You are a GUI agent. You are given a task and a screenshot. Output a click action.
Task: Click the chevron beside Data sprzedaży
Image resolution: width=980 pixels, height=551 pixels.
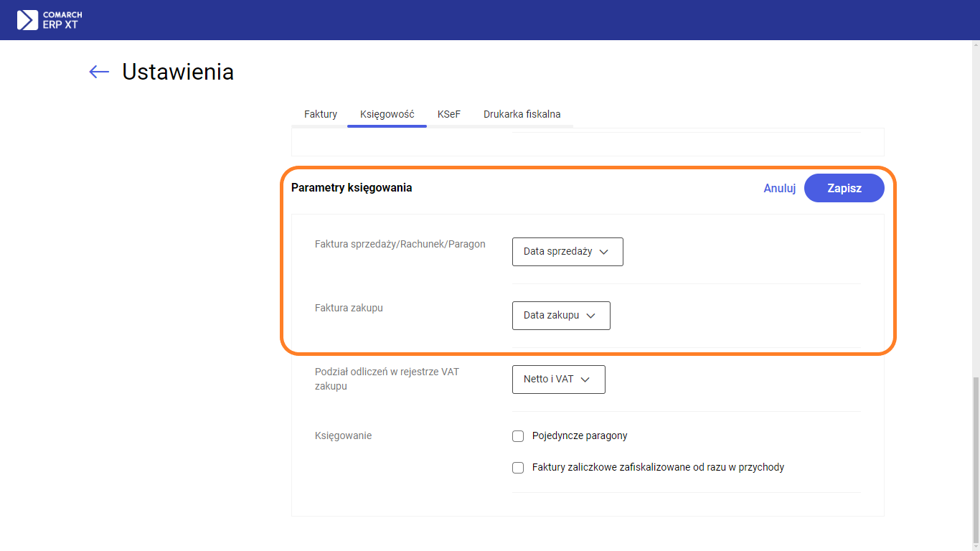[x=603, y=252]
